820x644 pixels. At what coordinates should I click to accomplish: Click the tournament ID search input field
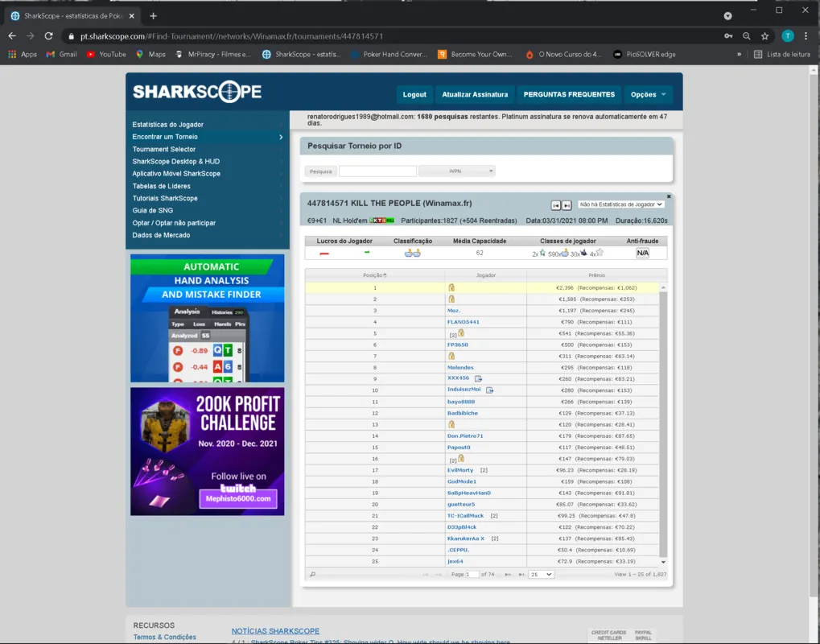pyautogui.click(x=377, y=171)
